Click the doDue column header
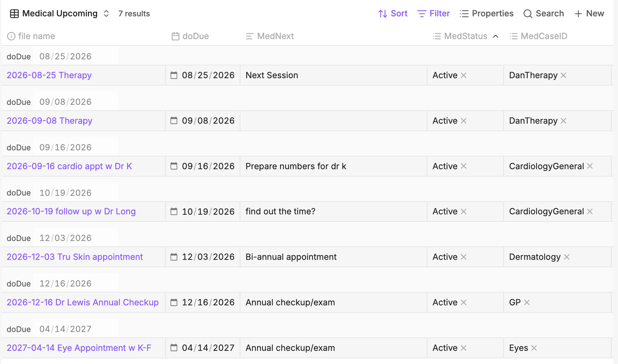The height and width of the screenshot is (364, 618). (190, 36)
